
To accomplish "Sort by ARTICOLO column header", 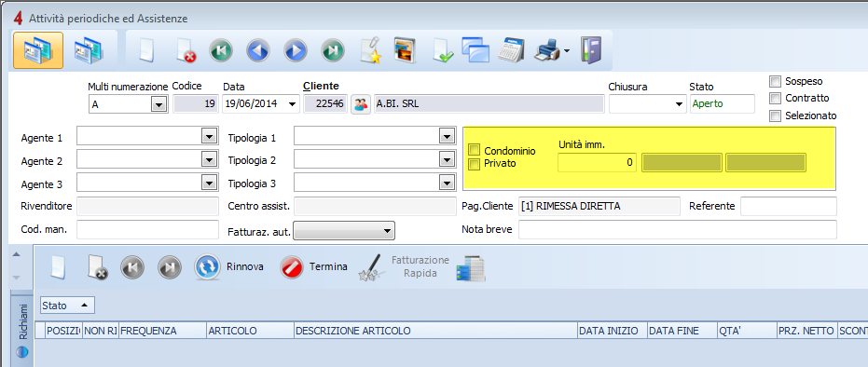I will coord(250,331).
